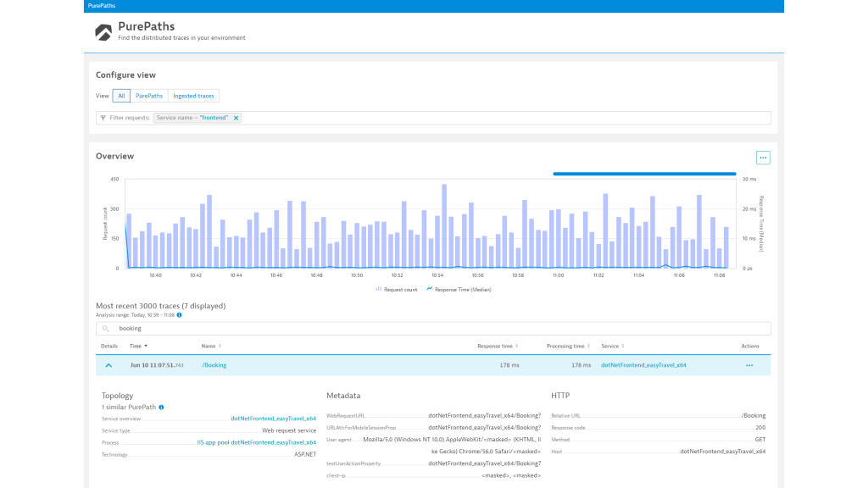Toggle the Response Time (Median) legend series
Screen dimensions: 868x488
pos(459,289)
